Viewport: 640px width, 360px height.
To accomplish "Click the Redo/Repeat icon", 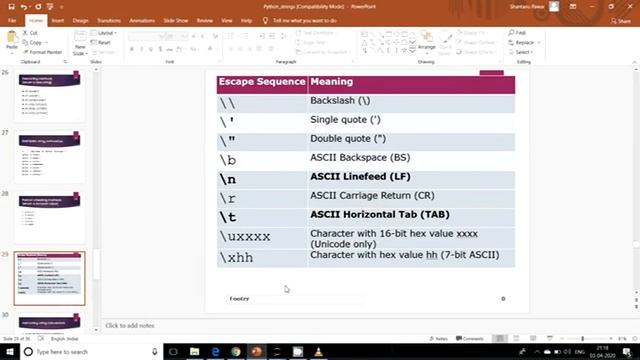I will point(38,7).
